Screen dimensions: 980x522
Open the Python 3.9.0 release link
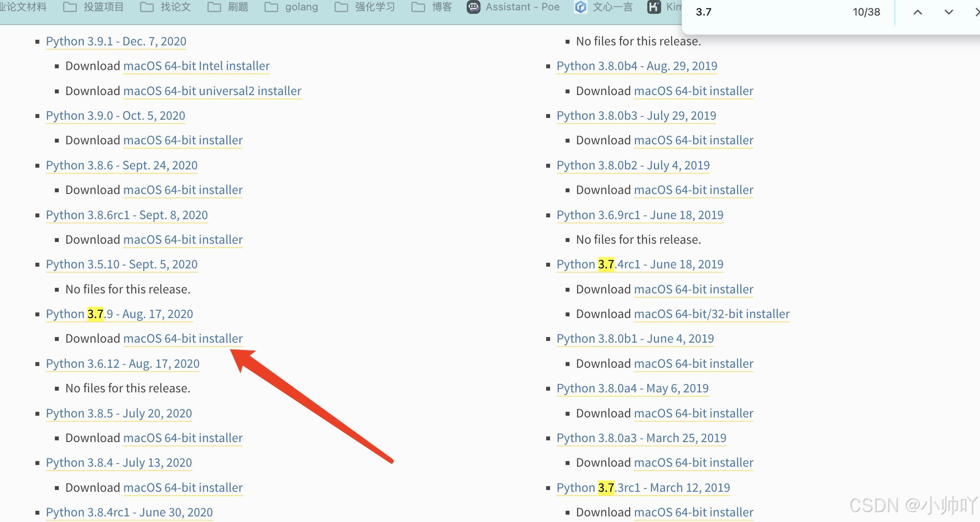click(x=115, y=115)
